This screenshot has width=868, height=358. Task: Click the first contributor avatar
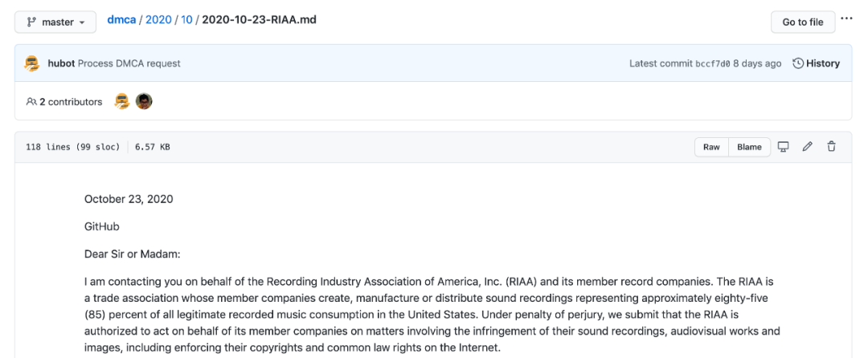pos(122,101)
